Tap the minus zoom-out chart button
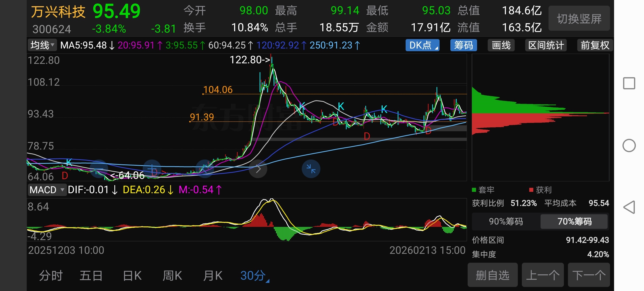The image size is (644, 291). pos(99,169)
